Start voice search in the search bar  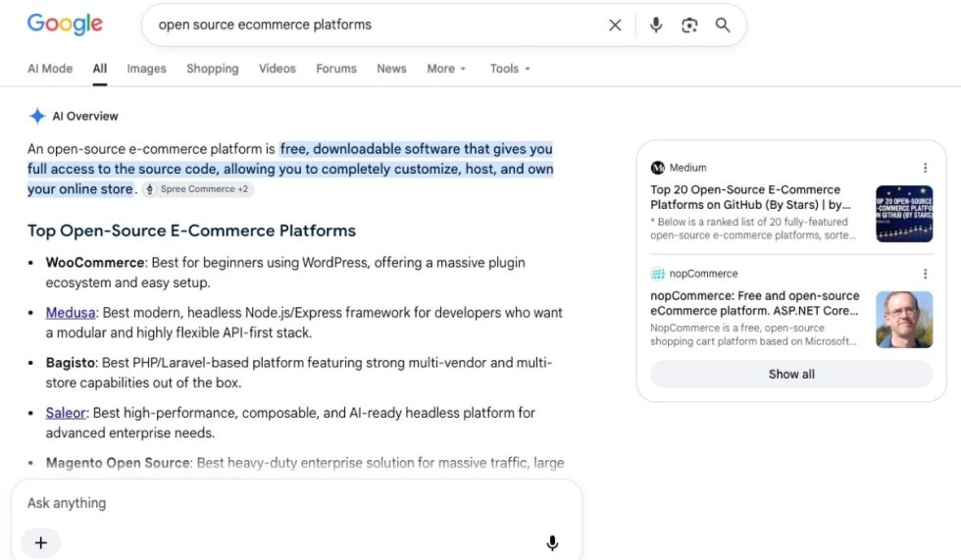(656, 25)
